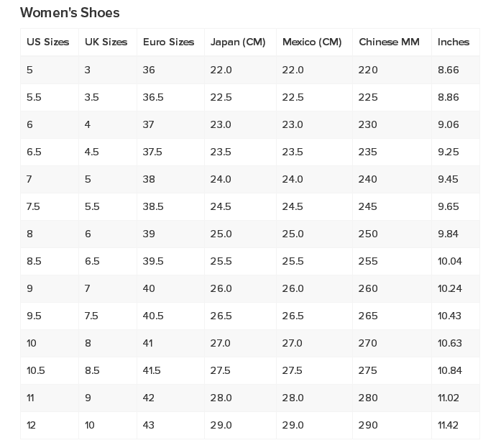Select the Euro Sizes column header
The image size is (501, 448).
pos(168,42)
